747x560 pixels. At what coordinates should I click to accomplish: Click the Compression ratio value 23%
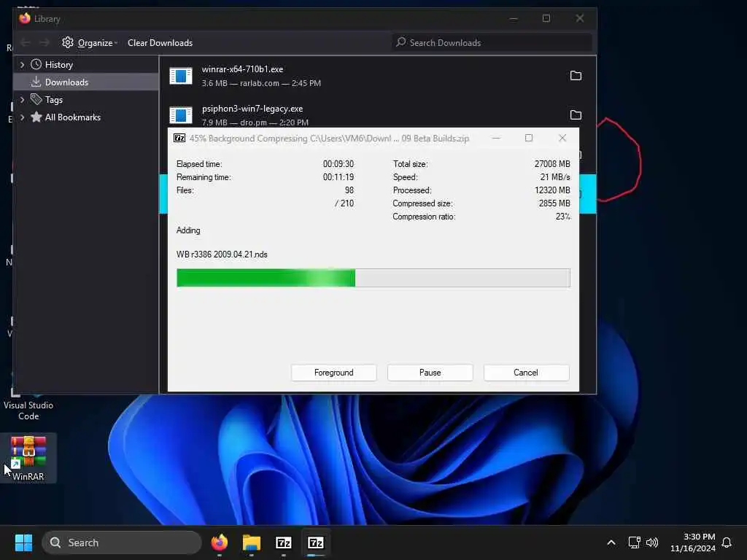(562, 216)
